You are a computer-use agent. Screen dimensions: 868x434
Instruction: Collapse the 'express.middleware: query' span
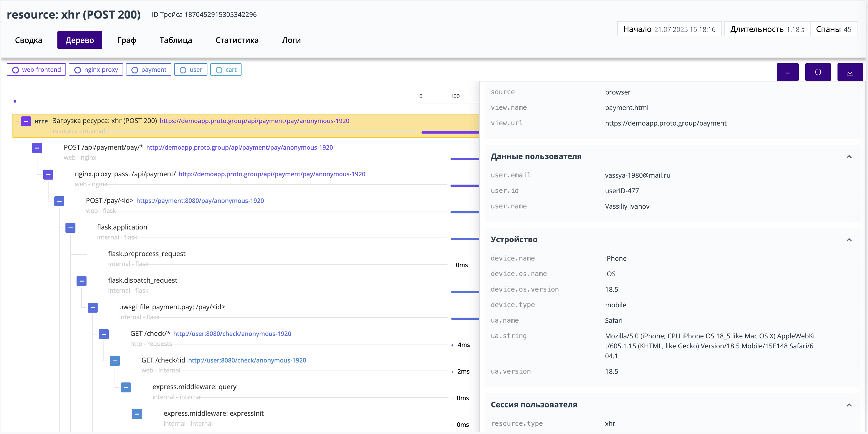126,387
